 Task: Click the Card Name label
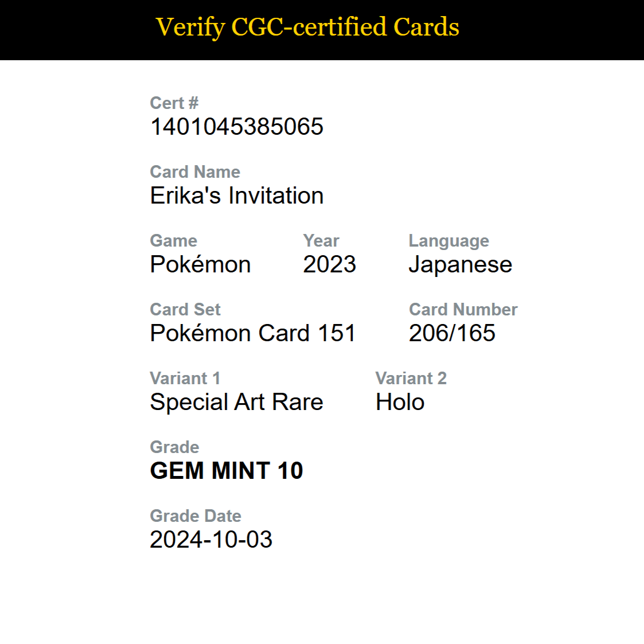click(x=195, y=171)
